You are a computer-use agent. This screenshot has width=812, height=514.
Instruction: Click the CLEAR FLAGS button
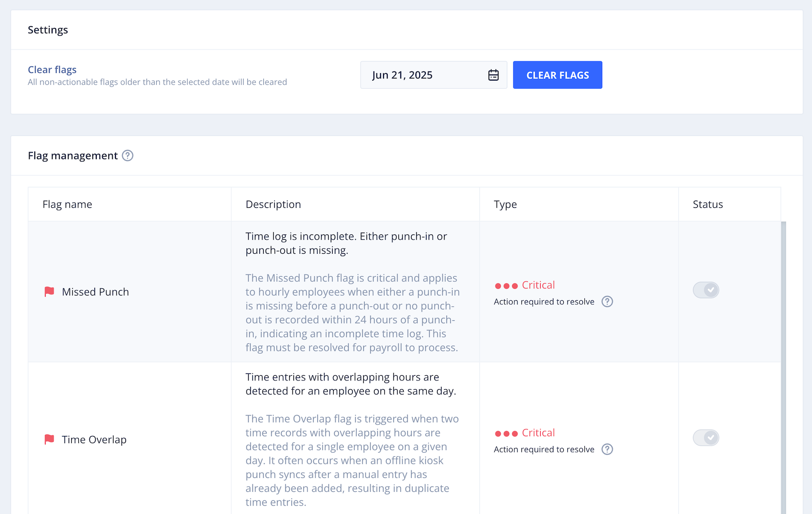pos(558,75)
